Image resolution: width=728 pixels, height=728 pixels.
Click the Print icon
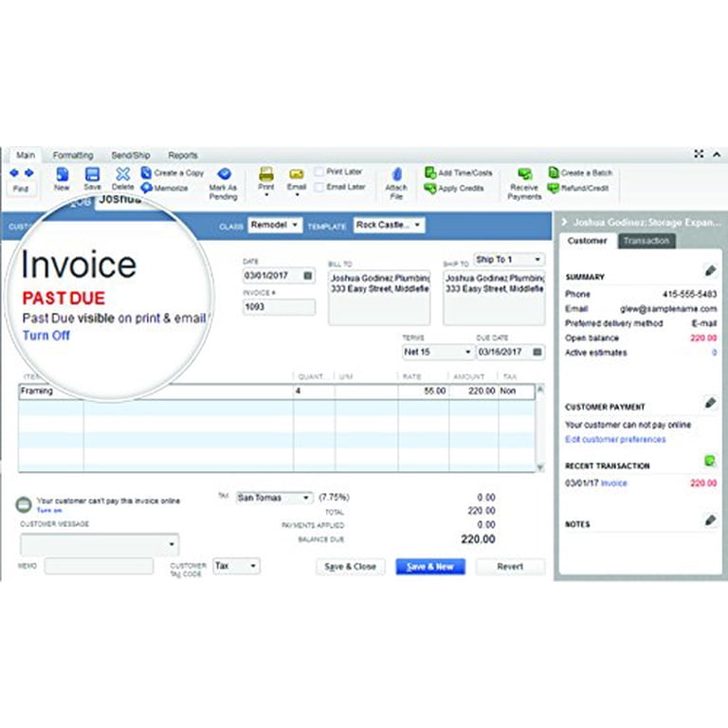coord(266,175)
